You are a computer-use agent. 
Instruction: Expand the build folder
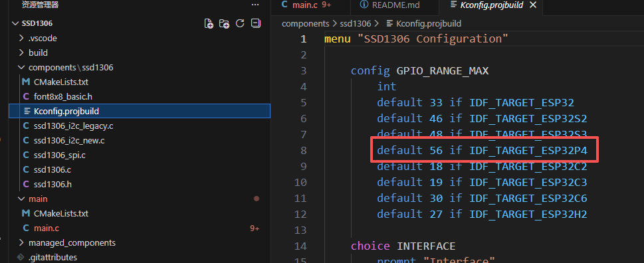[21, 53]
